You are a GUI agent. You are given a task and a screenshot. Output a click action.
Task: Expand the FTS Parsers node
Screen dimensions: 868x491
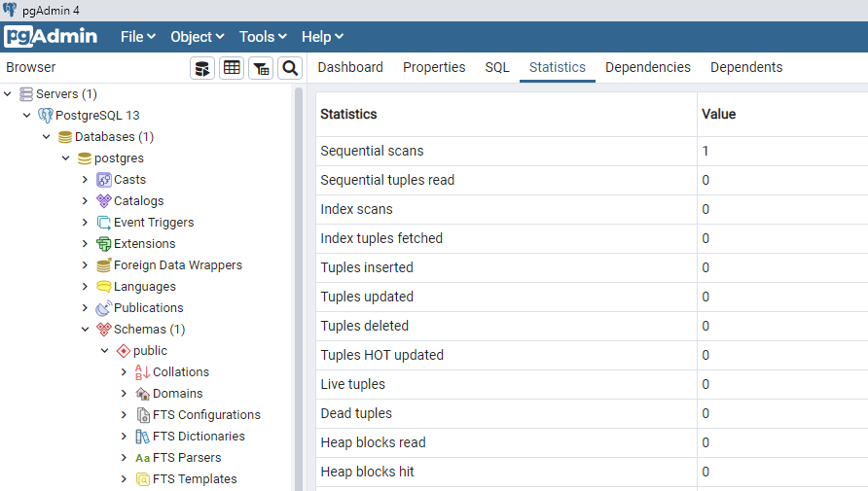point(124,458)
